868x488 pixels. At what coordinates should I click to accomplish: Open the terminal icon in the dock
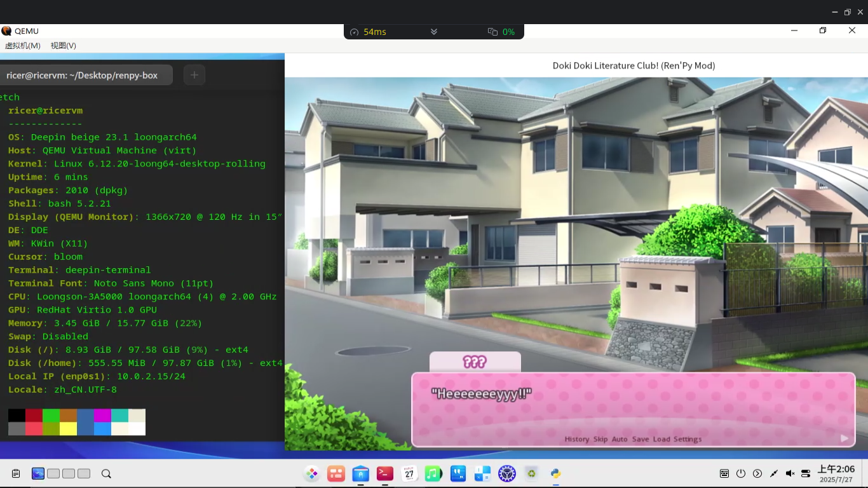point(384,473)
